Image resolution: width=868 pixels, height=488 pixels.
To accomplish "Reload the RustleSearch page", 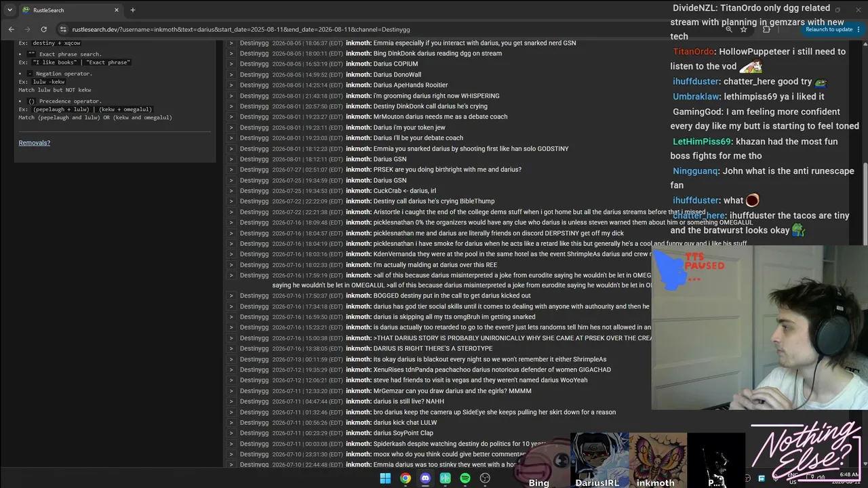I will click(x=44, y=29).
